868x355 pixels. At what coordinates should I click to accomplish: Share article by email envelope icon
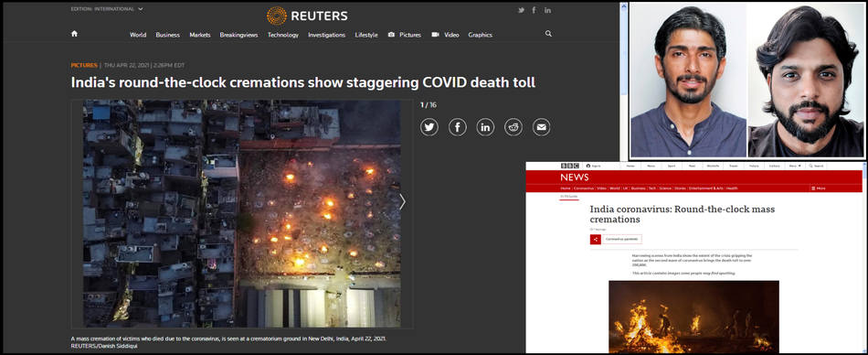click(542, 127)
